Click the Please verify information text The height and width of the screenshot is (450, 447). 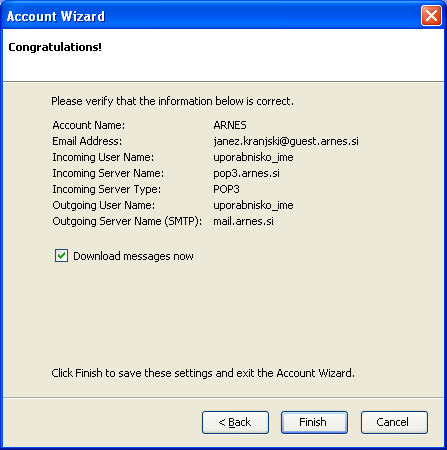[x=172, y=101]
